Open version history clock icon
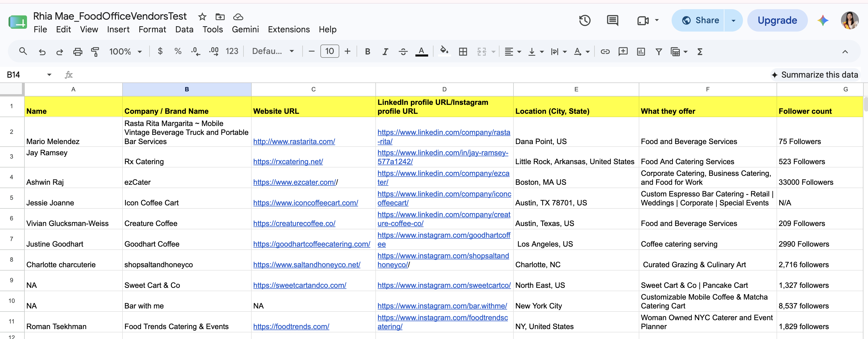The height and width of the screenshot is (339, 868). pyautogui.click(x=585, y=21)
